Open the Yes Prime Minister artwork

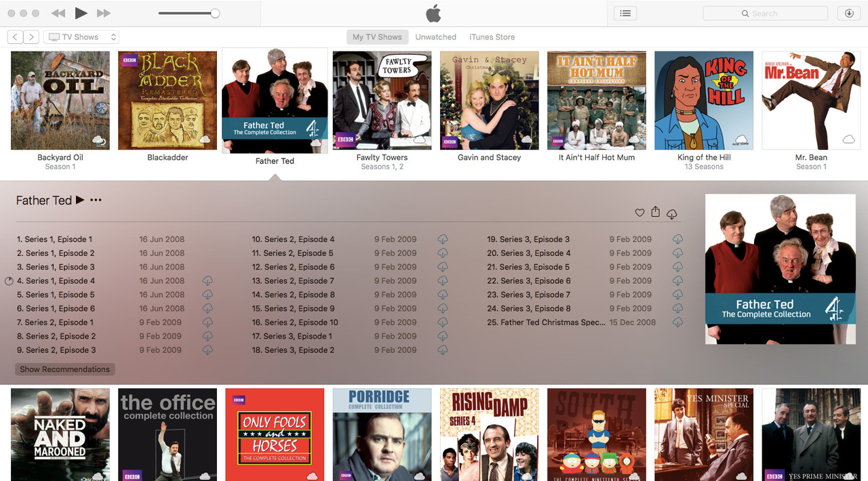coord(811,434)
